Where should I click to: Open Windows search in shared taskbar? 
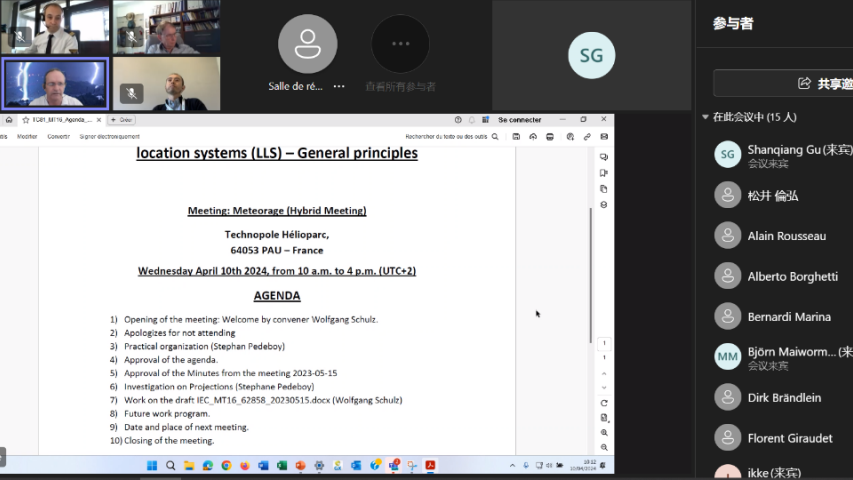tap(171, 465)
